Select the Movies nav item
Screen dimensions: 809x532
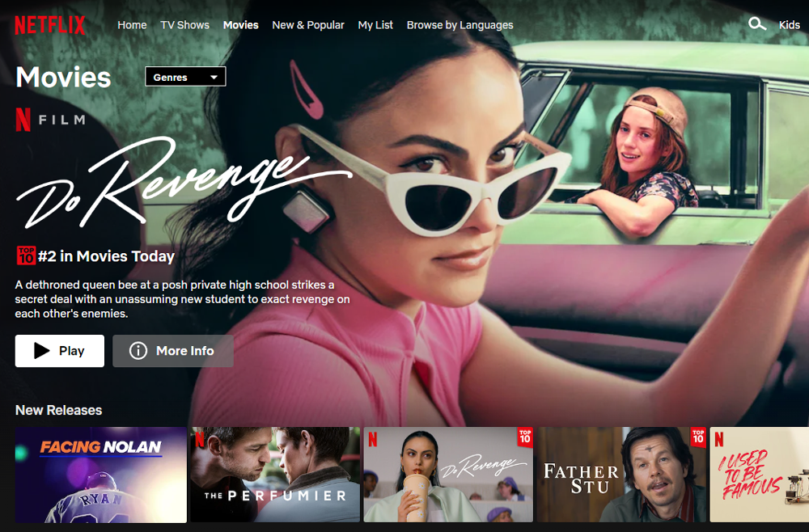(240, 25)
